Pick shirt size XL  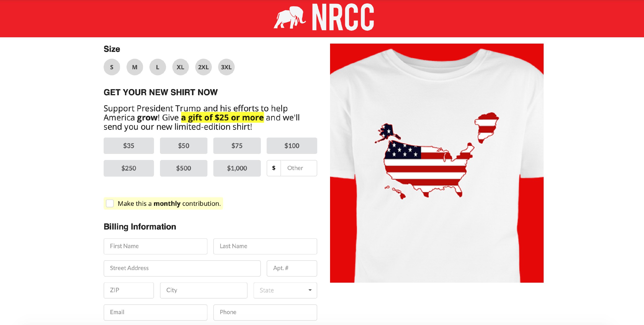tap(180, 67)
